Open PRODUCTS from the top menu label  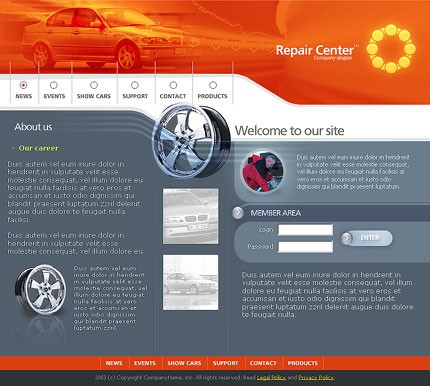[212, 96]
